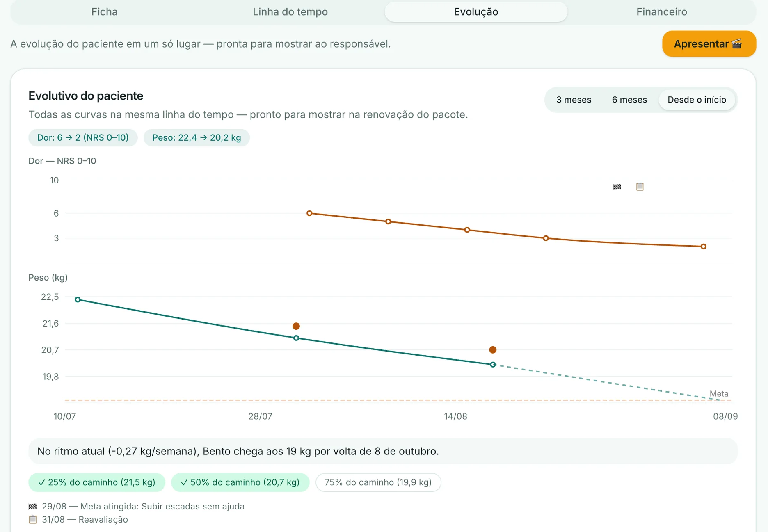Viewport: 768px width, 532px height.
Task: Select the Evolução tab
Action: (x=476, y=11)
